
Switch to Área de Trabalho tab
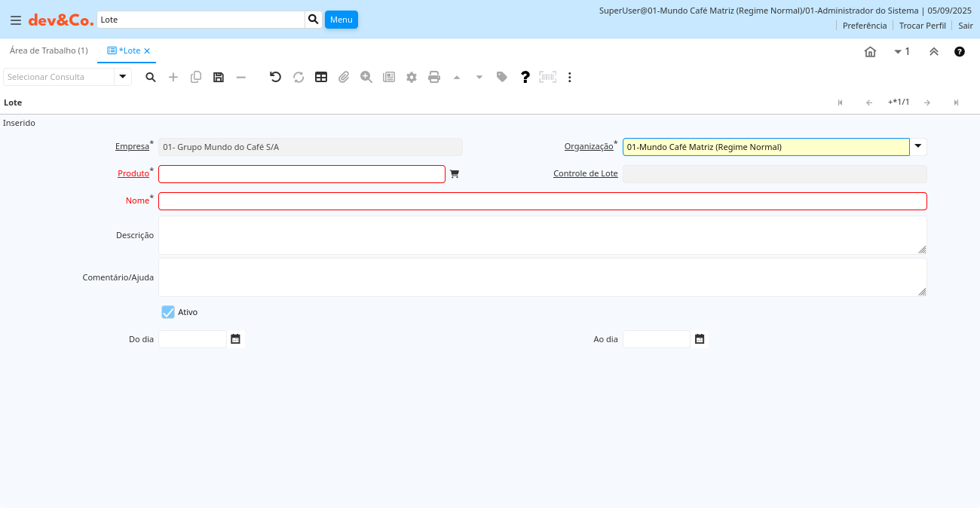point(48,50)
